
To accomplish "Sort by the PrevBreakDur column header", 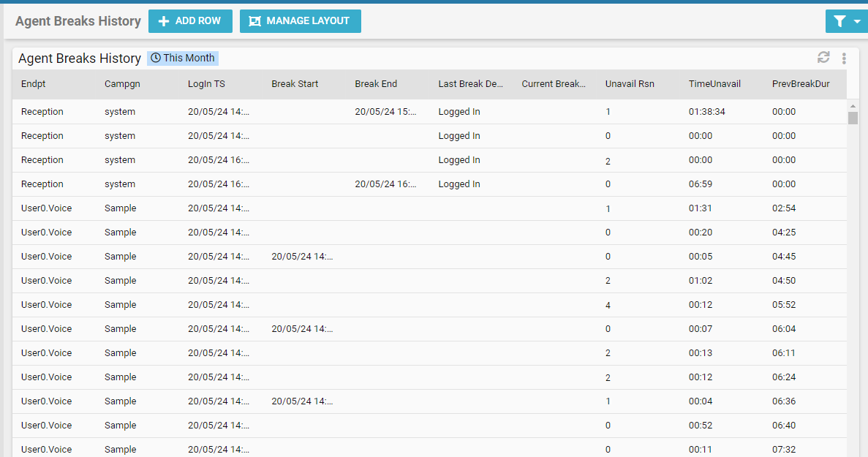I will click(801, 84).
